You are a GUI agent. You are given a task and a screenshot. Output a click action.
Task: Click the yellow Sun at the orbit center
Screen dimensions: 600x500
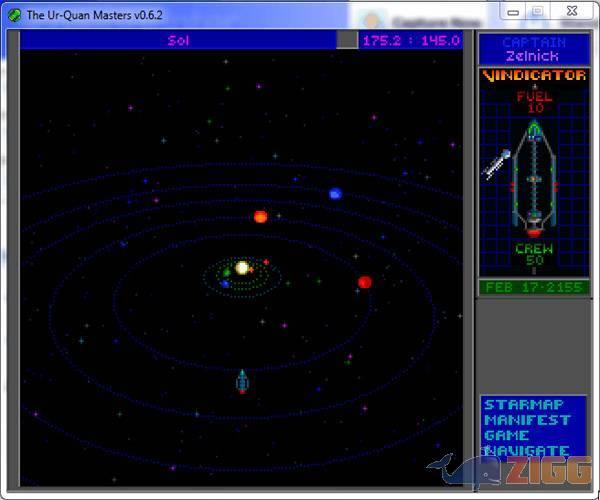coord(242,268)
